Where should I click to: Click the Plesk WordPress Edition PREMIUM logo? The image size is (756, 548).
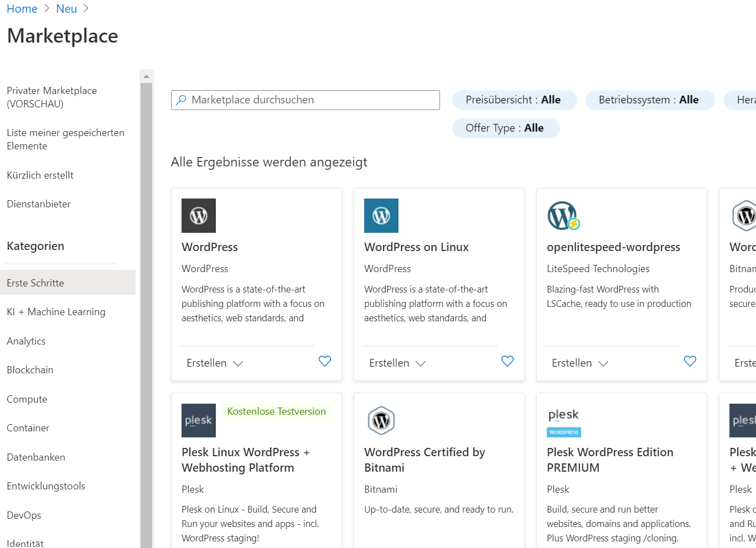tap(564, 422)
